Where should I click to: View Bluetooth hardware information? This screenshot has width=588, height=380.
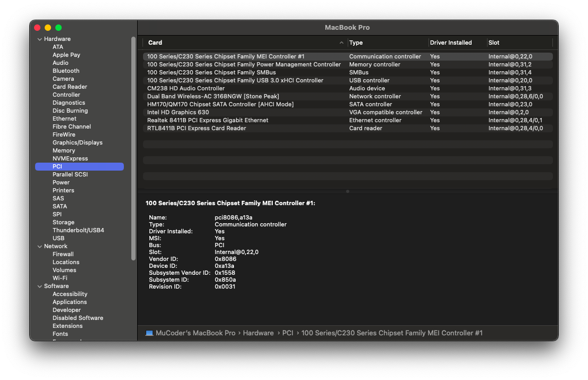[x=65, y=70]
